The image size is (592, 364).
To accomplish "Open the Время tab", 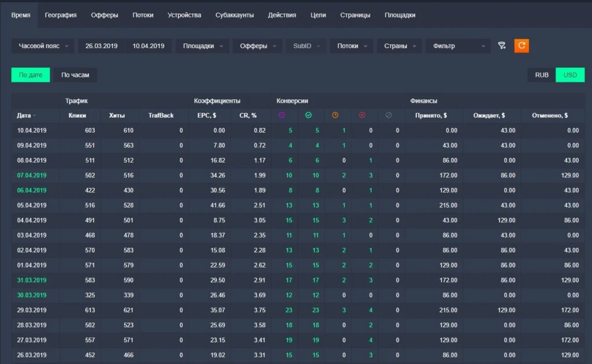I will [21, 15].
